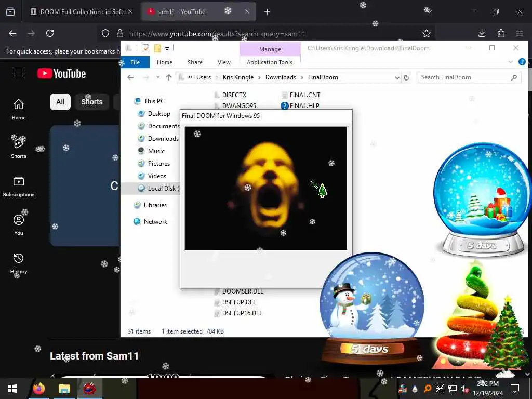532x399 pixels.
Task: Open a new Firefox tab
Action: pos(268,12)
